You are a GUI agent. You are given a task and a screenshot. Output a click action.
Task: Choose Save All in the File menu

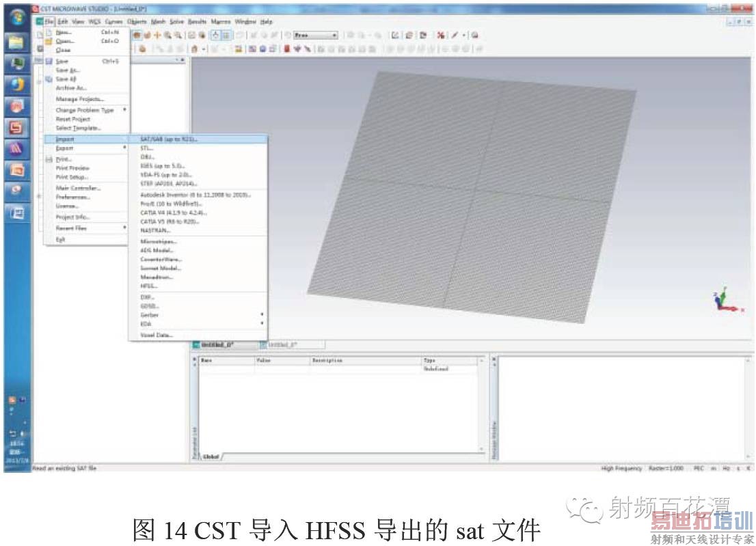[x=87, y=79]
